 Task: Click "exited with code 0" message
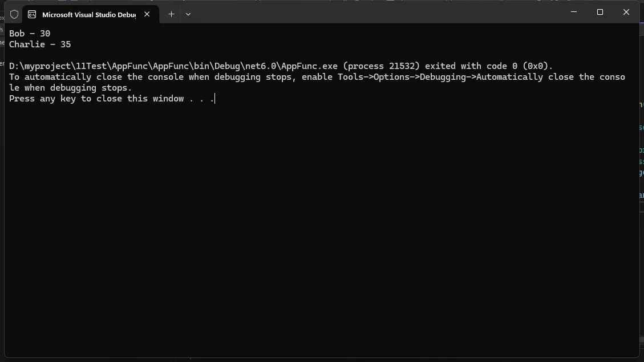(x=468, y=66)
